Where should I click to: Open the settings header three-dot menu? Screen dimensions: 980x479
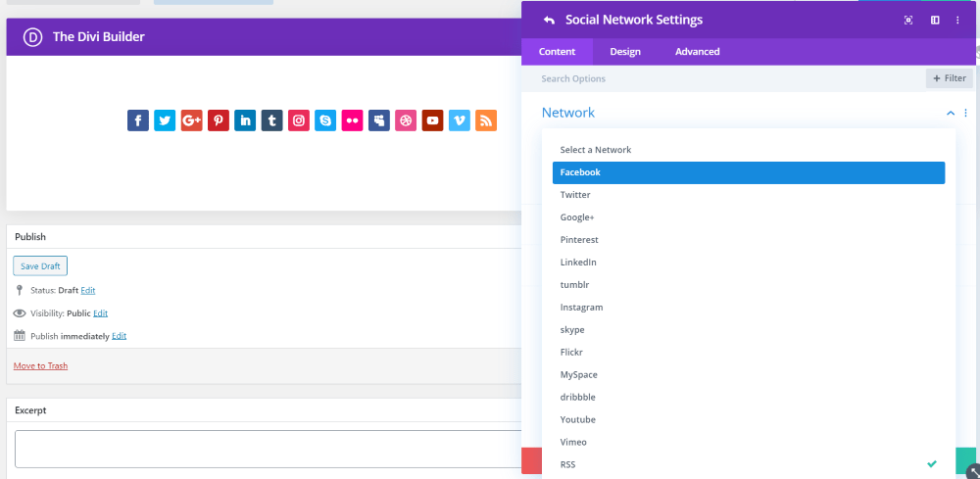point(957,20)
